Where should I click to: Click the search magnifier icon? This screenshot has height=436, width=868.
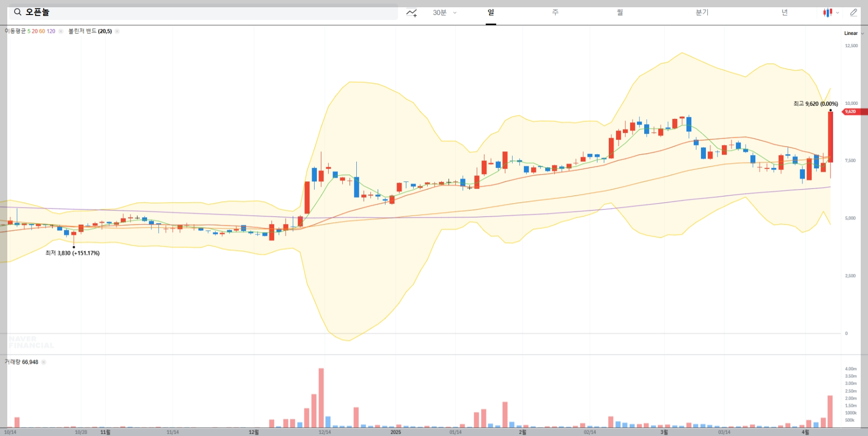[x=17, y=12]
